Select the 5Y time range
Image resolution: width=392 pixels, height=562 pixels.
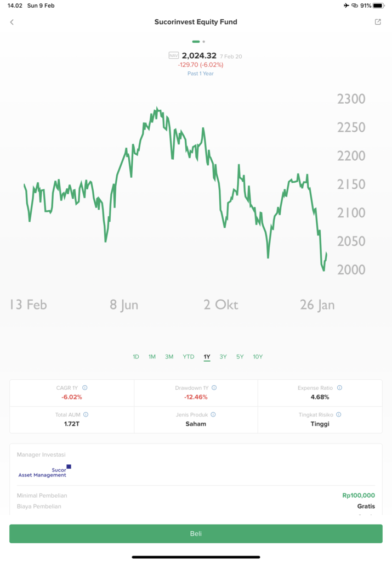coord(240,357)
